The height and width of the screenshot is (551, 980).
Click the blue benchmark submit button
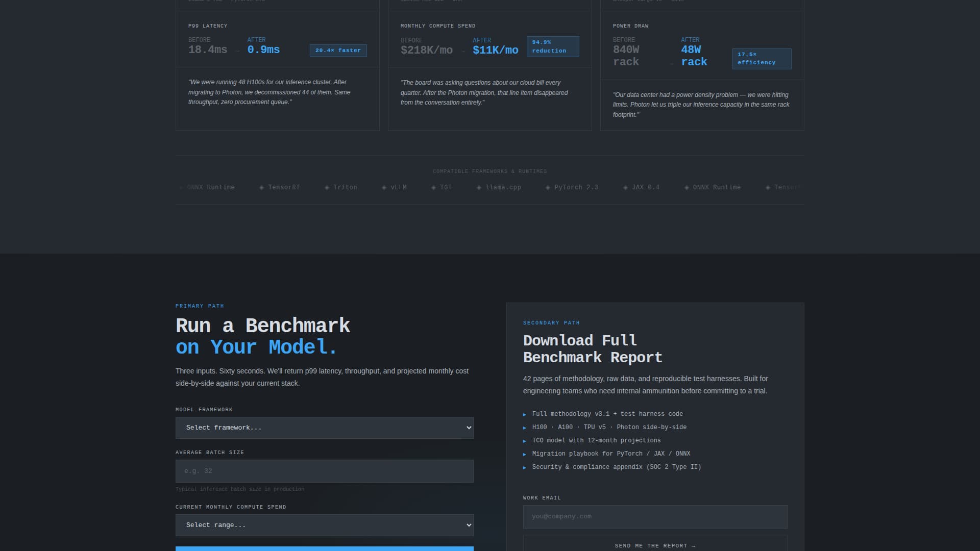[324, 548]
